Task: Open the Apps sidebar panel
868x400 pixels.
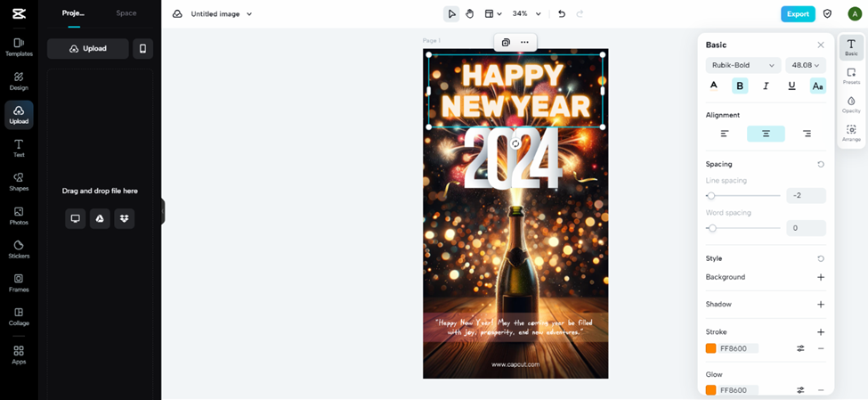Action: [19, 355]
